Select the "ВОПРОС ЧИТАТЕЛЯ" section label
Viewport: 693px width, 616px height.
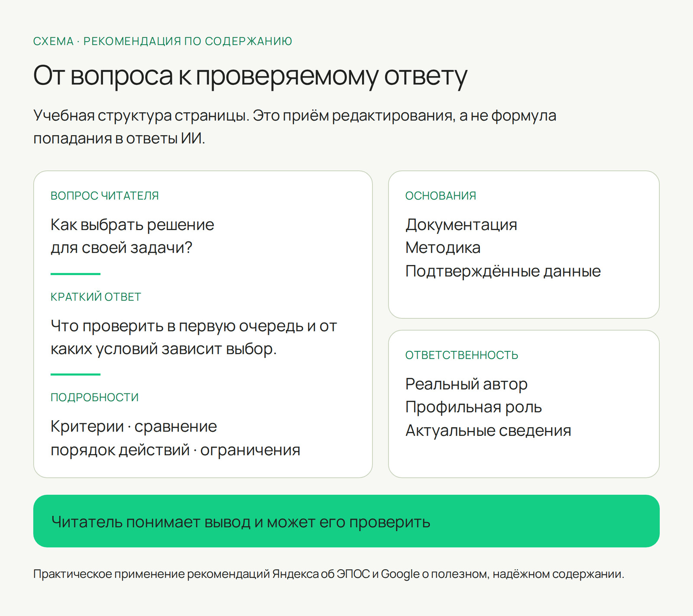[x=104, y=196]
